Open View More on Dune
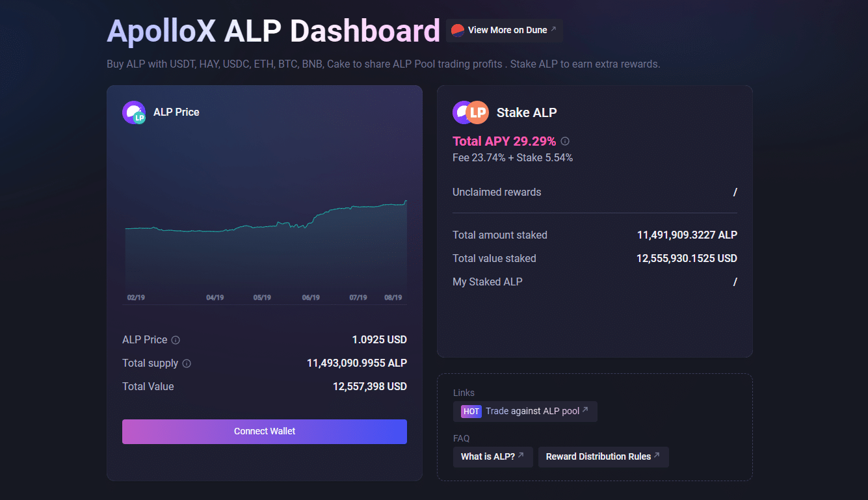868x500 pixels. pyautogui.click(x=504, y=30)
